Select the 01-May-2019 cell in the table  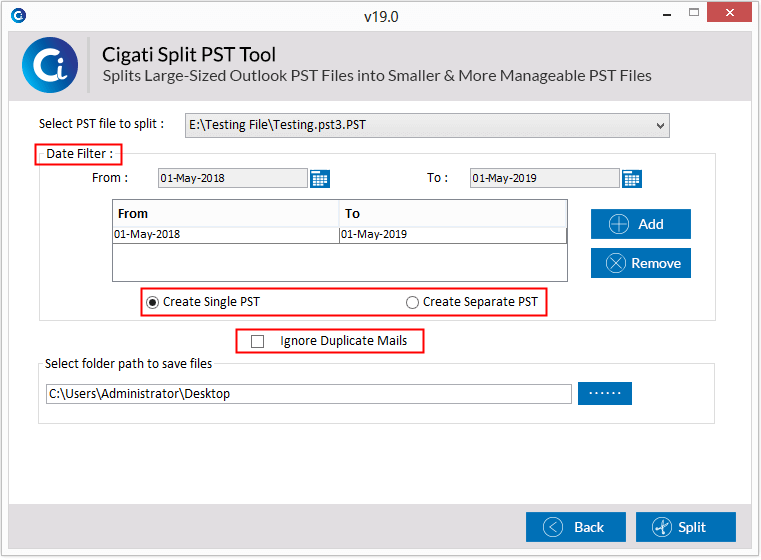coord(453,234)
